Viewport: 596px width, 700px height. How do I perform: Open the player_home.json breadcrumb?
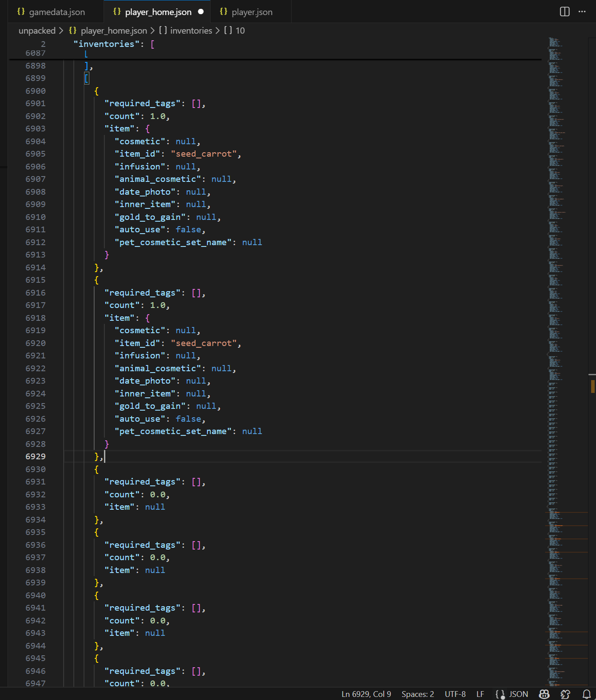(x=114, y=31)
